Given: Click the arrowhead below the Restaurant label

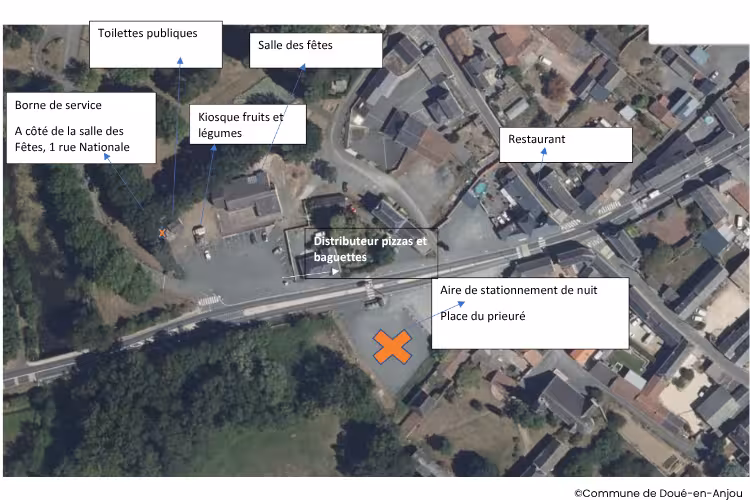Looking at the screenshot, I should tap(544, 151).
